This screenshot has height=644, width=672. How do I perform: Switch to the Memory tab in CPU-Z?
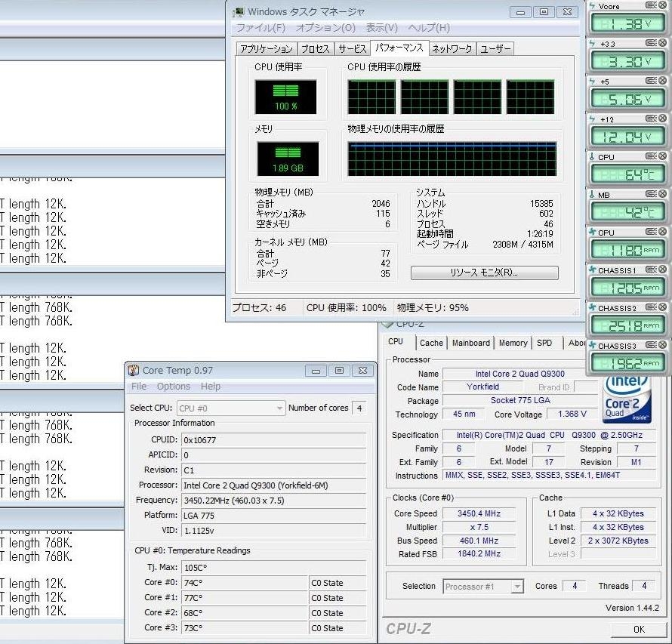pos(513,343)
